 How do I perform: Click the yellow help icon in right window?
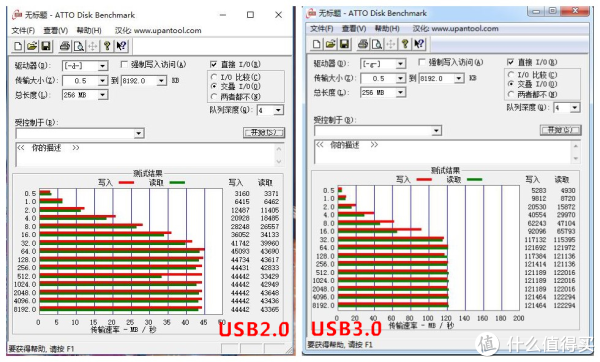[x=405, y=44]
